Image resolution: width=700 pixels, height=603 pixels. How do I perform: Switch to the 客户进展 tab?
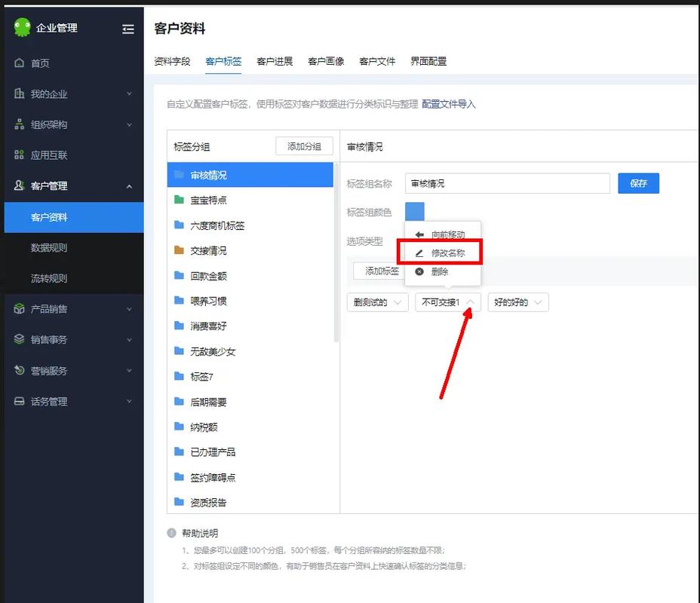pos(275,61)
